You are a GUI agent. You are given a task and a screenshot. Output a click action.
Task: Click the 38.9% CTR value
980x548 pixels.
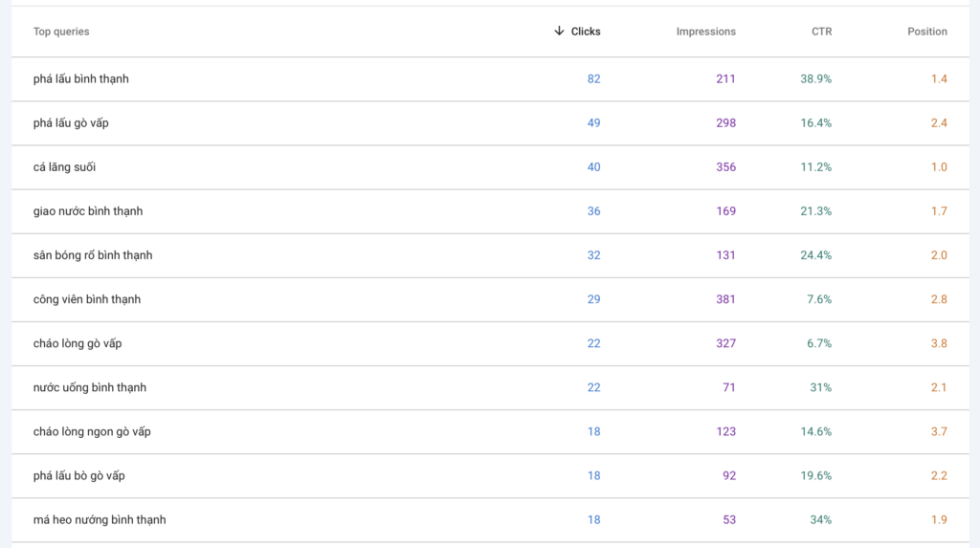click(815, 79)
